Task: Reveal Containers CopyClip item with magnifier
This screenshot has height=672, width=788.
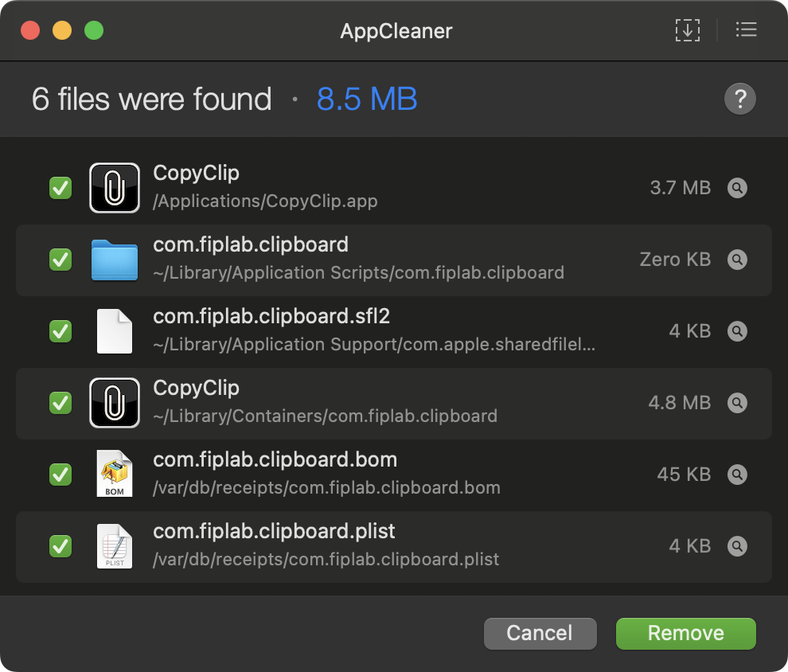Action: point(738,404)
